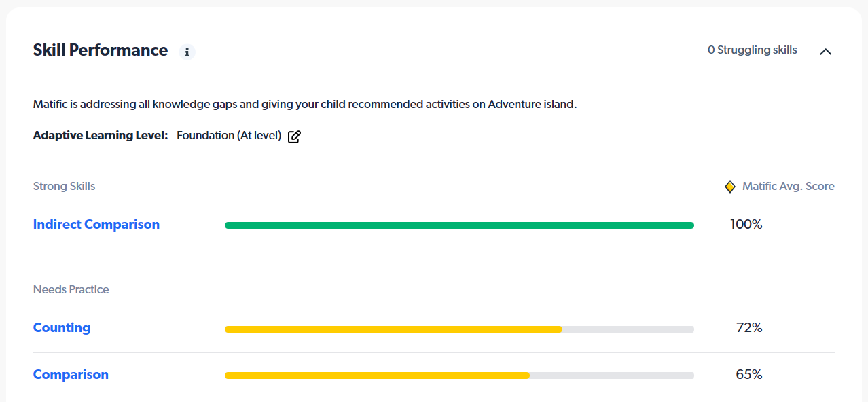This screenshot has height=402, width=868.
Task: Click the green Indirect Comparison progress bar
Action: click(459, 225)
